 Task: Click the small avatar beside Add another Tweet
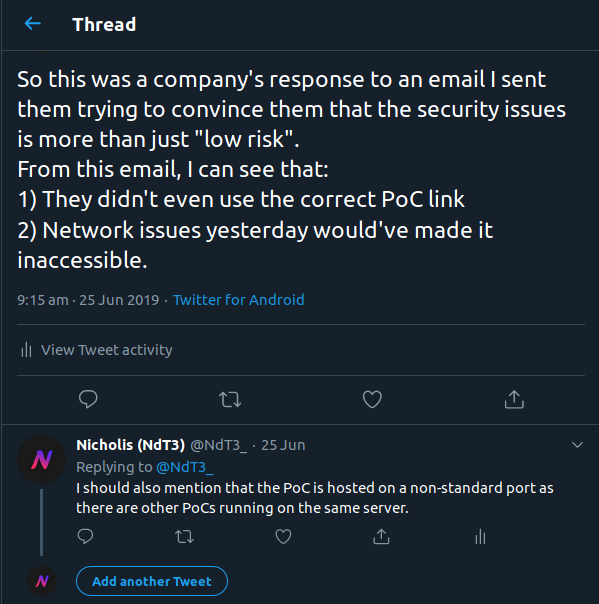pos(42,581)
